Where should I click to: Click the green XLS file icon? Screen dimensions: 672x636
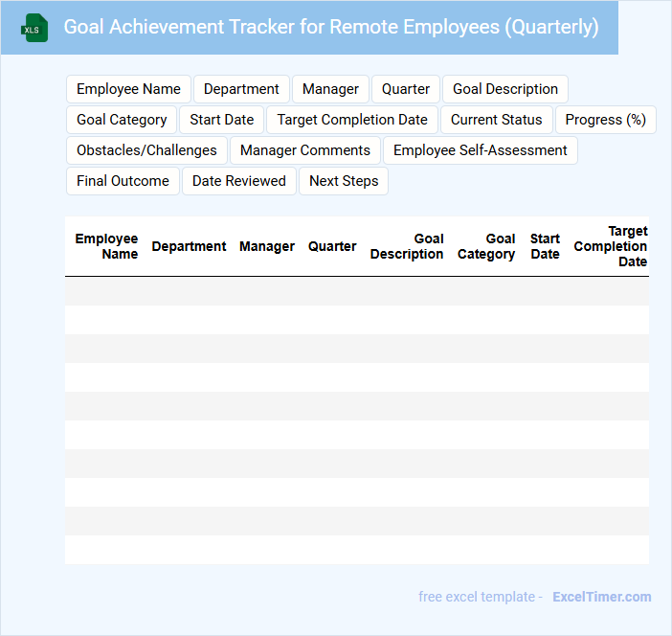pyautogui.click(x=34, y=28)
